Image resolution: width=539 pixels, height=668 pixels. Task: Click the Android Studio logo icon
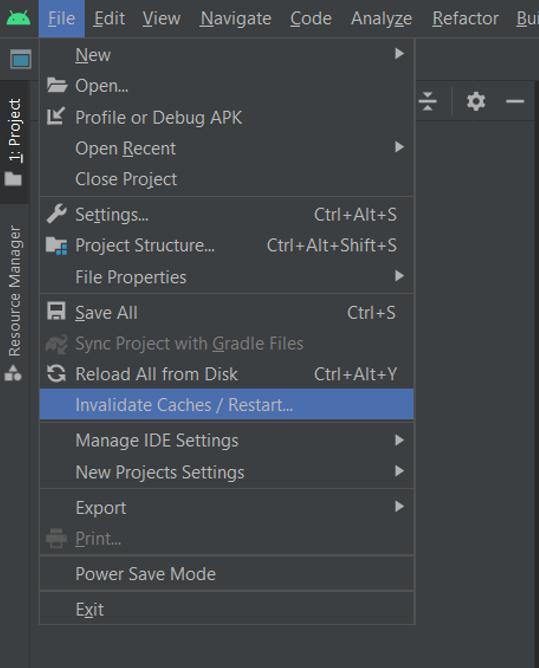click(18, 18)
